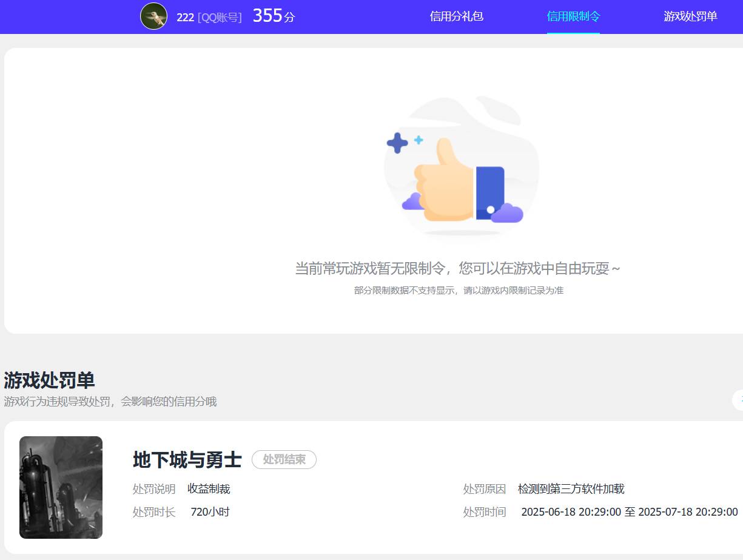This screenshot has width=743, height=560.
Task: Click the dark blue plus sparkle icon
Action: 397,143
